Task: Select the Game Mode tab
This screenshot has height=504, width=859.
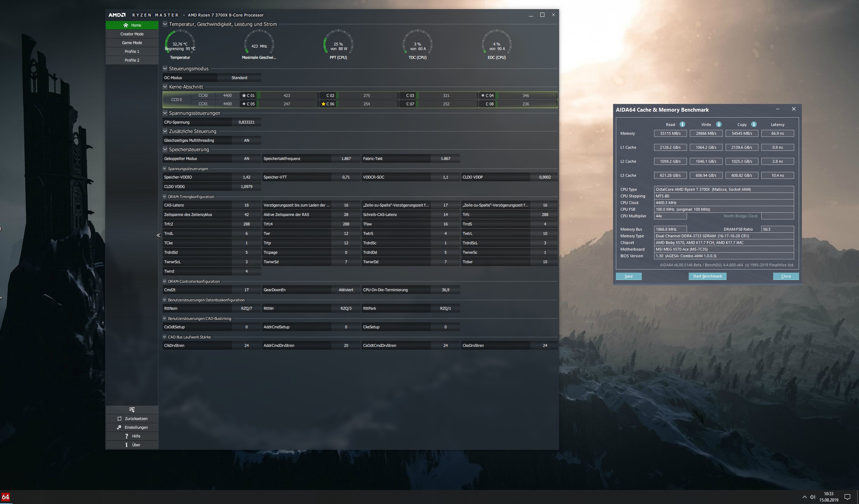Action: 132,43
